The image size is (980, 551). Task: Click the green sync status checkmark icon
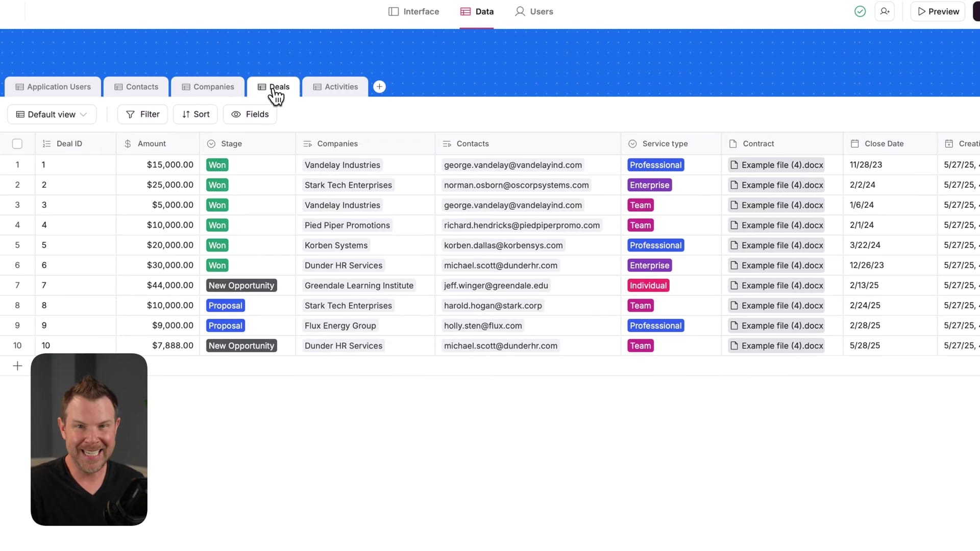tap(860, 11)
